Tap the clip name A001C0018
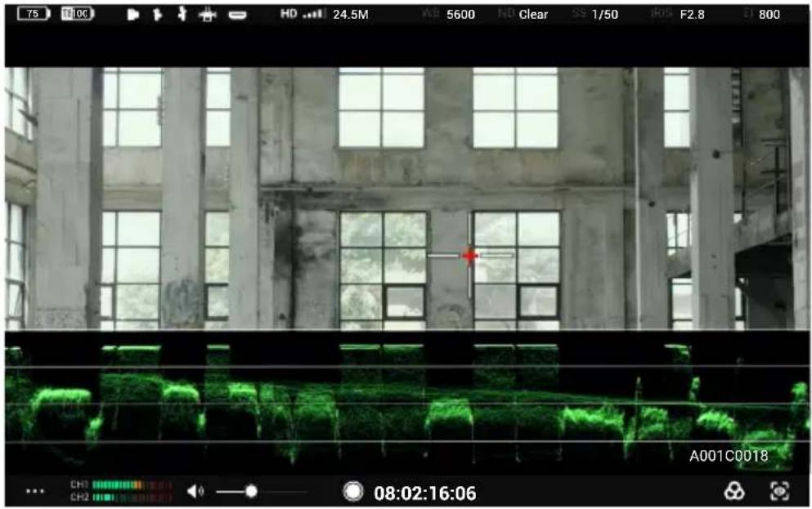Image resolution: width=812 pixels, height=509 pixels. point(729,456)
